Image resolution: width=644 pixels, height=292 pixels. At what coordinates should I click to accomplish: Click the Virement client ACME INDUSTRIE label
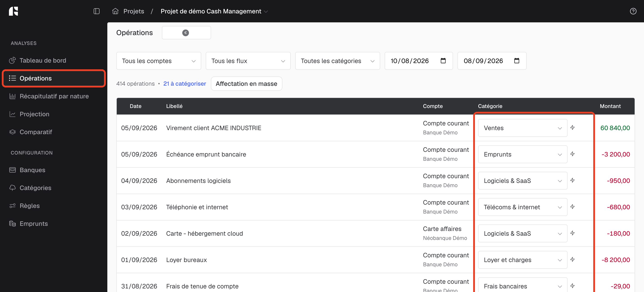214,128
